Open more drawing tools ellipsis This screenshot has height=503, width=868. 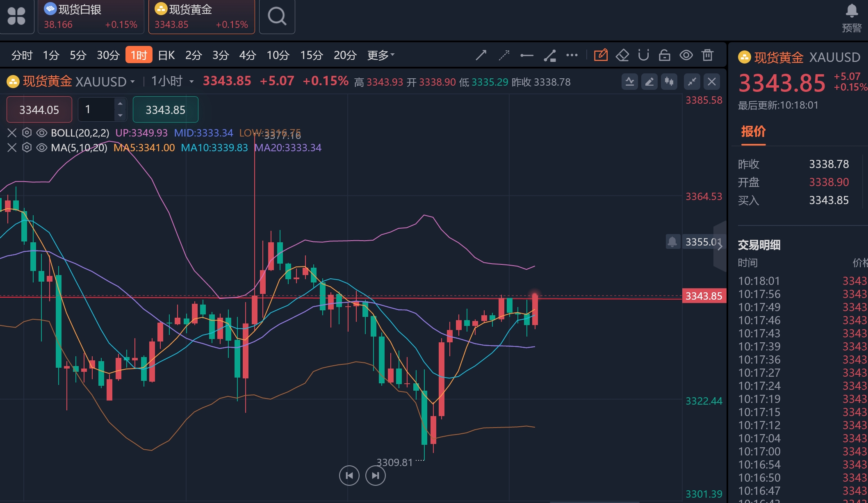[572, 55]
